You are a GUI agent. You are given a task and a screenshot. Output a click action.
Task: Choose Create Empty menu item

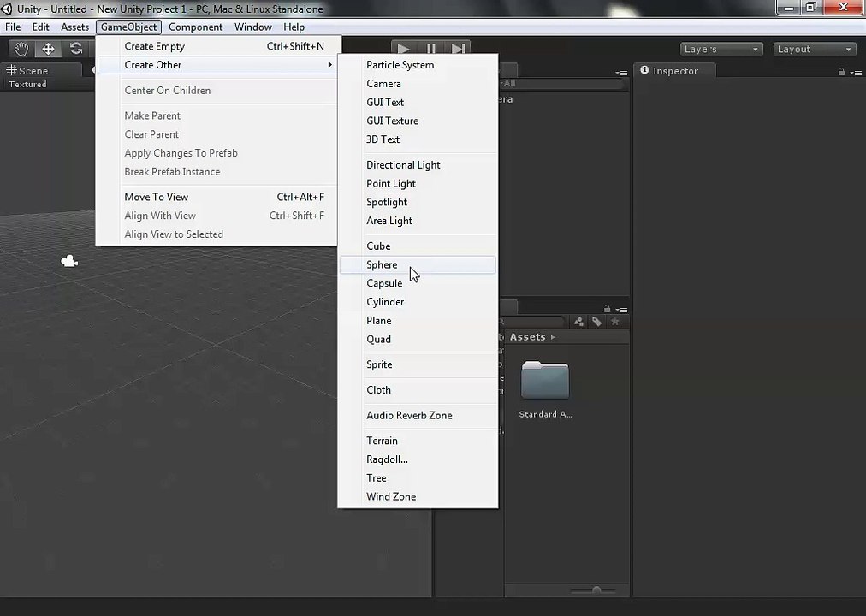(x=217, y=46)
